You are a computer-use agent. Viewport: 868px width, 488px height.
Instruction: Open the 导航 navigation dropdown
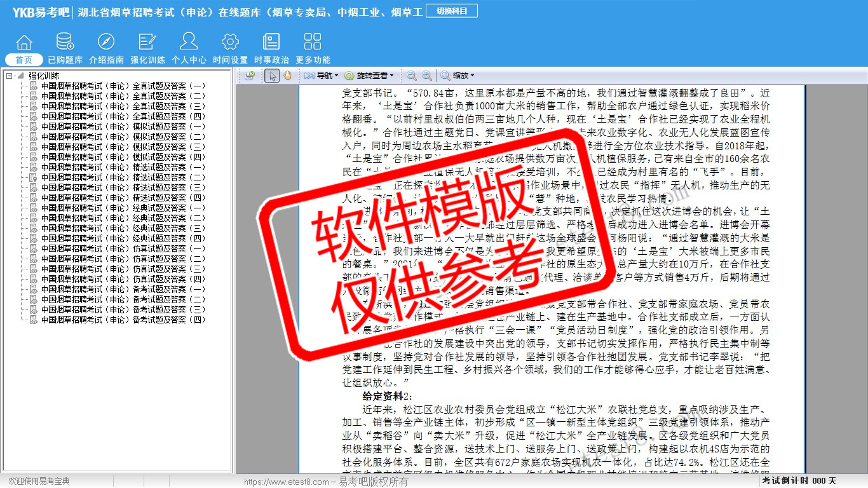click(x=321, y=76)
